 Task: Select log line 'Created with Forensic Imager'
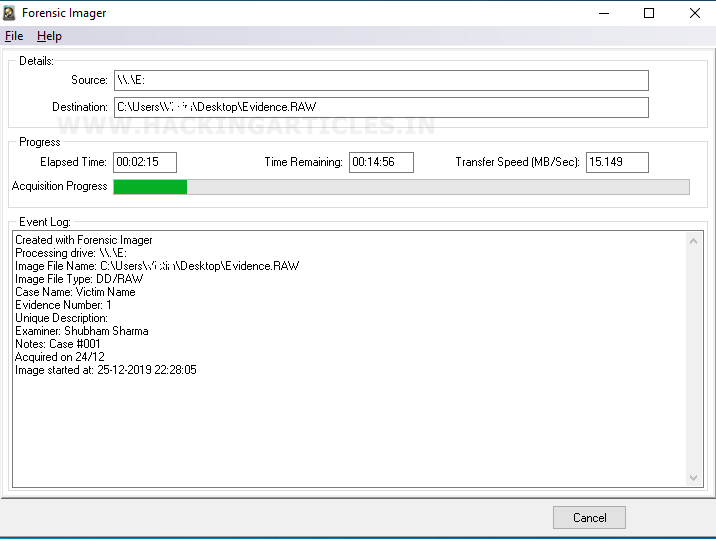point(84,240)
